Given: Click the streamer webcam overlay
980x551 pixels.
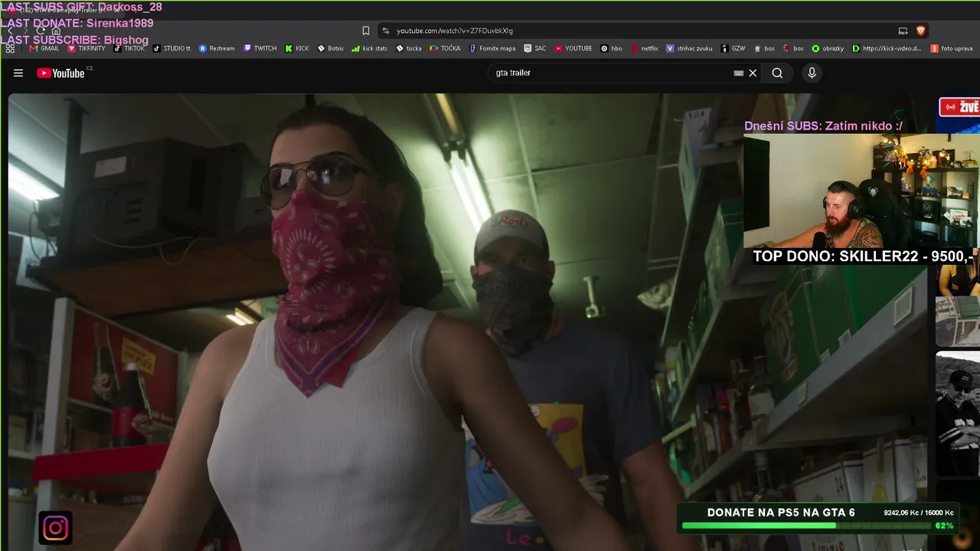Looking at the screenshot, I should (x=861, y=191).
